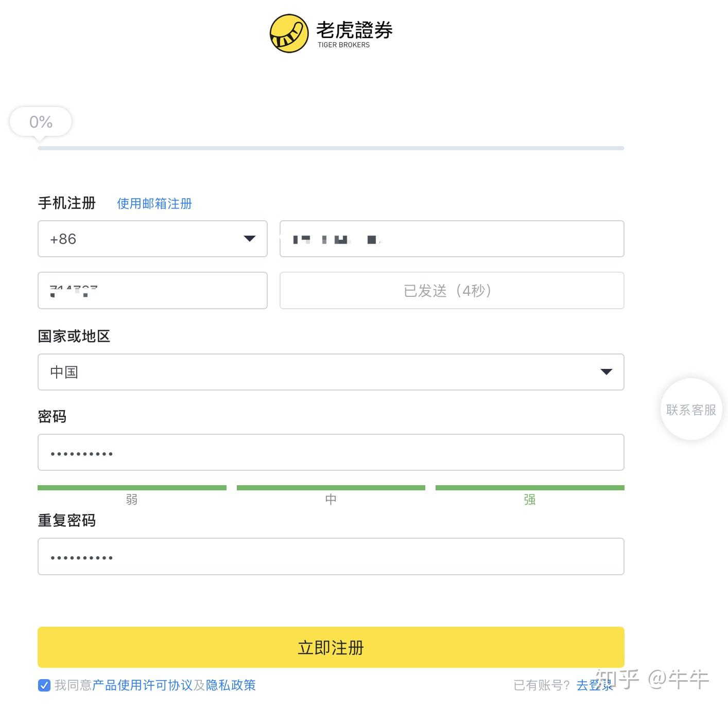Screen dimensions: 728x709
Task: Switch to 使用邮箱注册 email registration
Action: coord(154,204)
